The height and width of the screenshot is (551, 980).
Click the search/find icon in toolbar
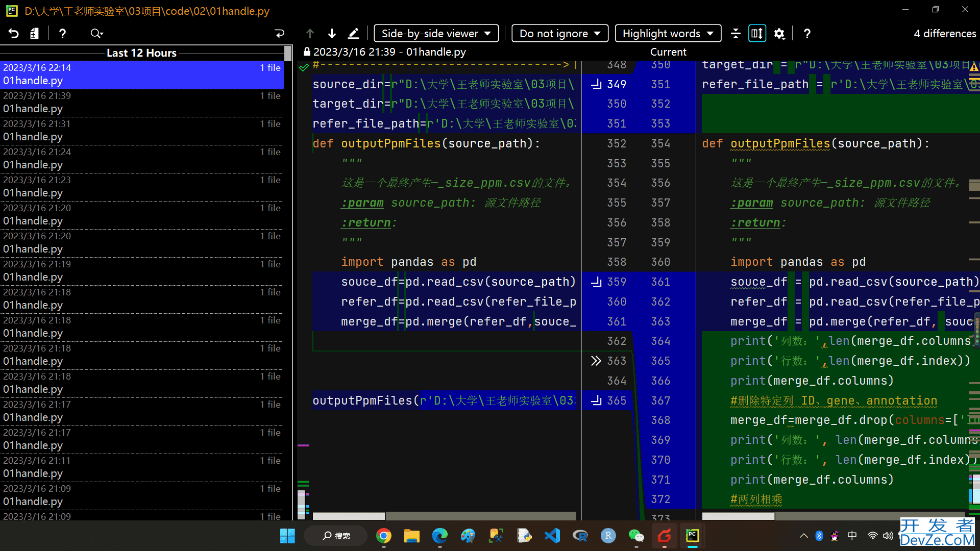tap(96, 33)
